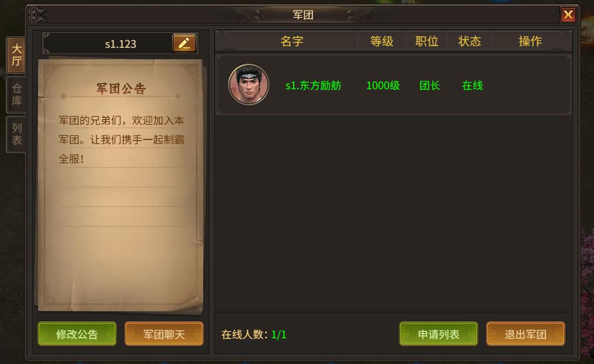Click the 团长 player avatar portrait

(248, 85)
